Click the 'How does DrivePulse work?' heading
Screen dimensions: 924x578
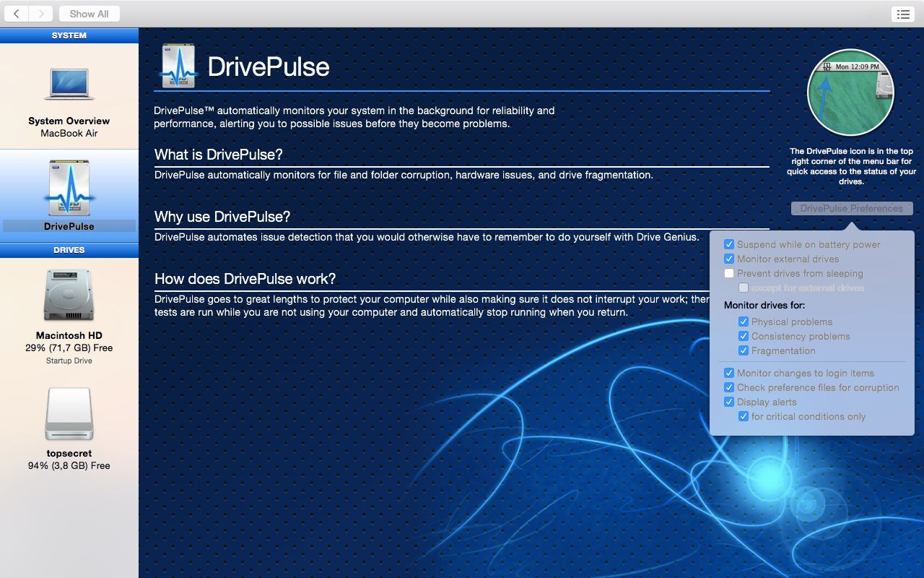[245, 279]
